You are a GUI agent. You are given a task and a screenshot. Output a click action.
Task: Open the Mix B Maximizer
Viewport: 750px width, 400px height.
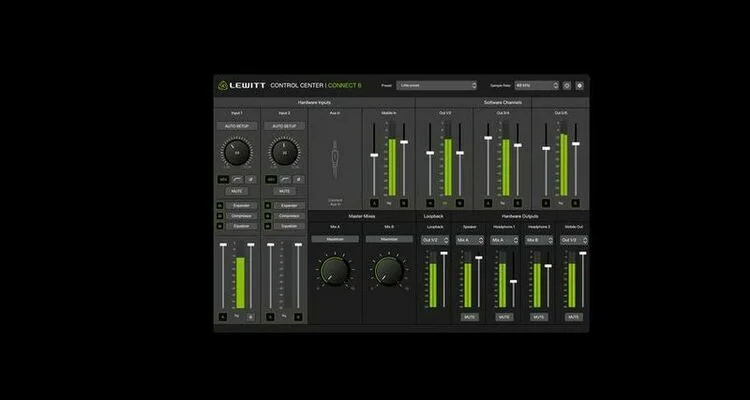pyautogui.click(x=389, y=239)
